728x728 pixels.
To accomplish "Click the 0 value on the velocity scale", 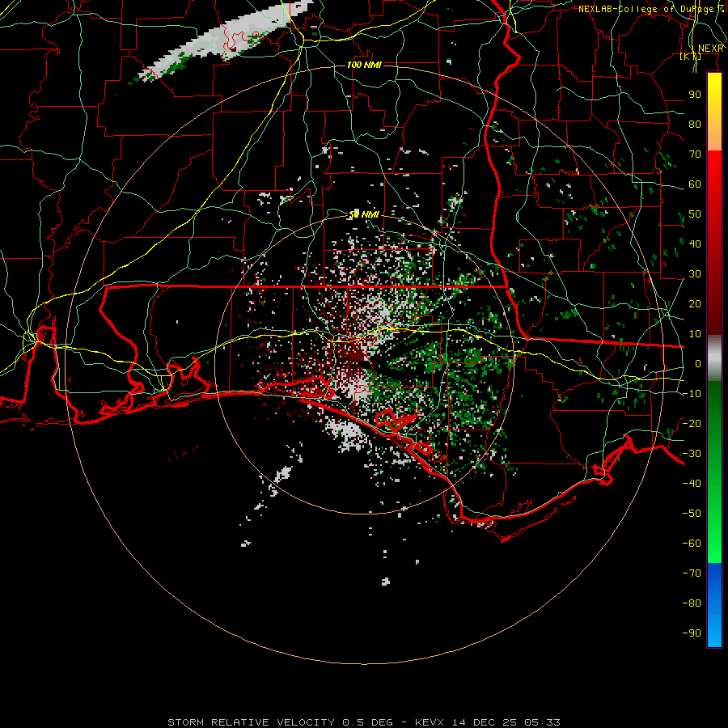I will [698, 363].
